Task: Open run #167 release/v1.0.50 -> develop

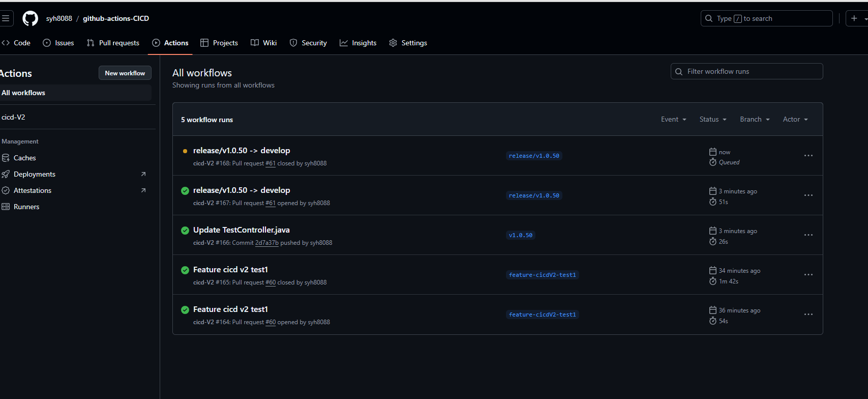Action: pyautogui.click(x=242, y=190)
